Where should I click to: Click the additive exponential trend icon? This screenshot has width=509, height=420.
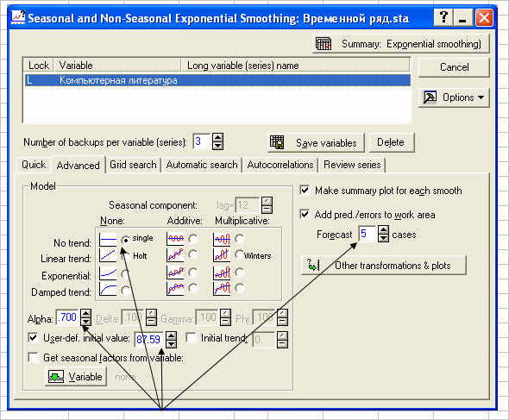point(175,273)
